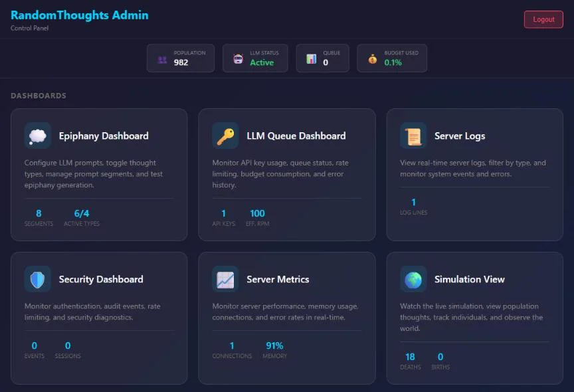
Task: Click the DEATHS label
Action: 411,367
